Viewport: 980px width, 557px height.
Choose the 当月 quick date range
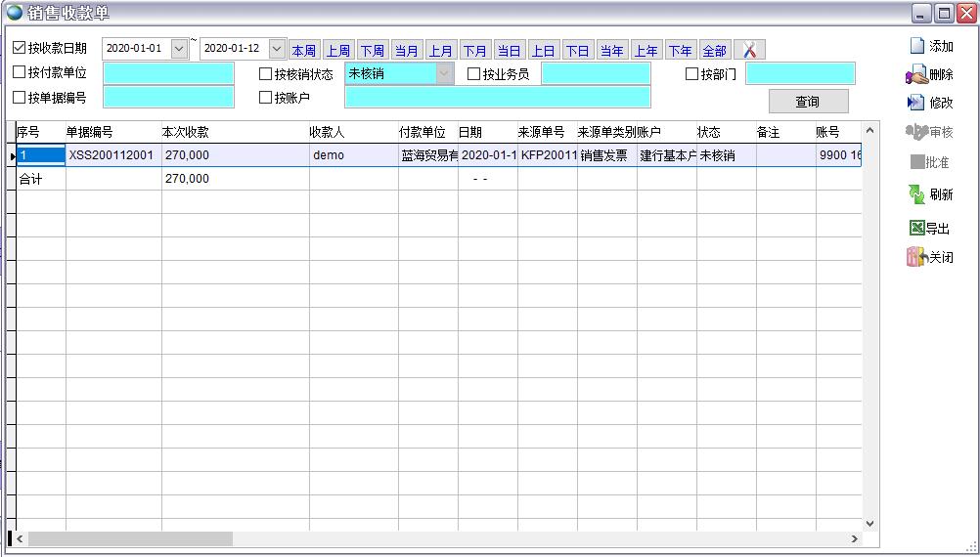pos(406,51)
